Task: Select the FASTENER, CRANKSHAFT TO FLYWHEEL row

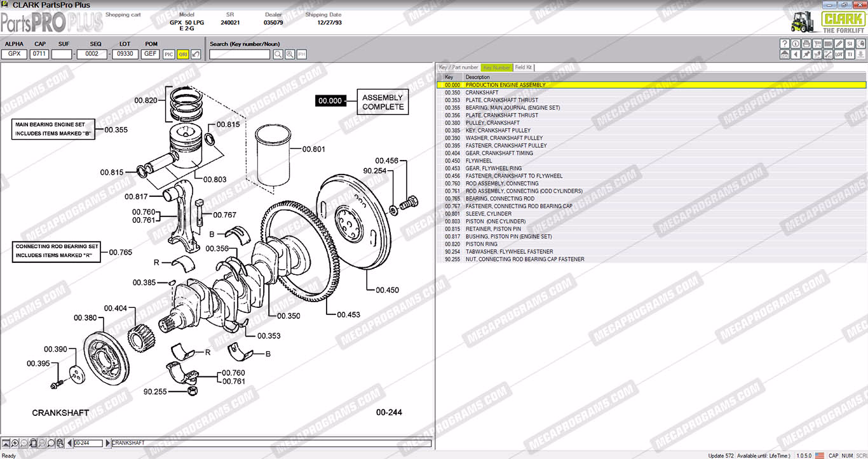Action: point(651,176)
